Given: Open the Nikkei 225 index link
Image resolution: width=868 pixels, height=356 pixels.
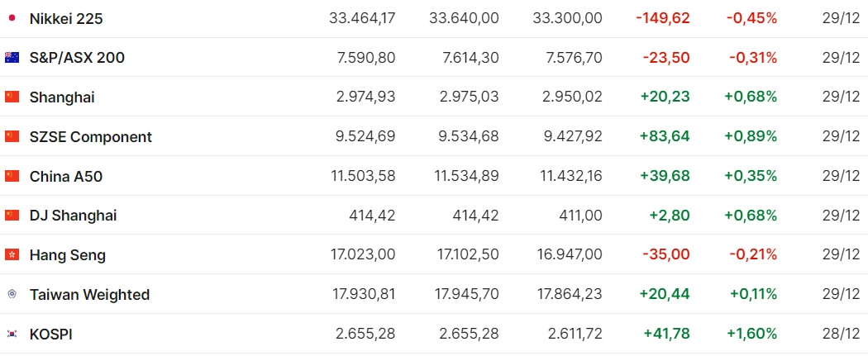Looking at the screenshot, I should click(66, 19).
